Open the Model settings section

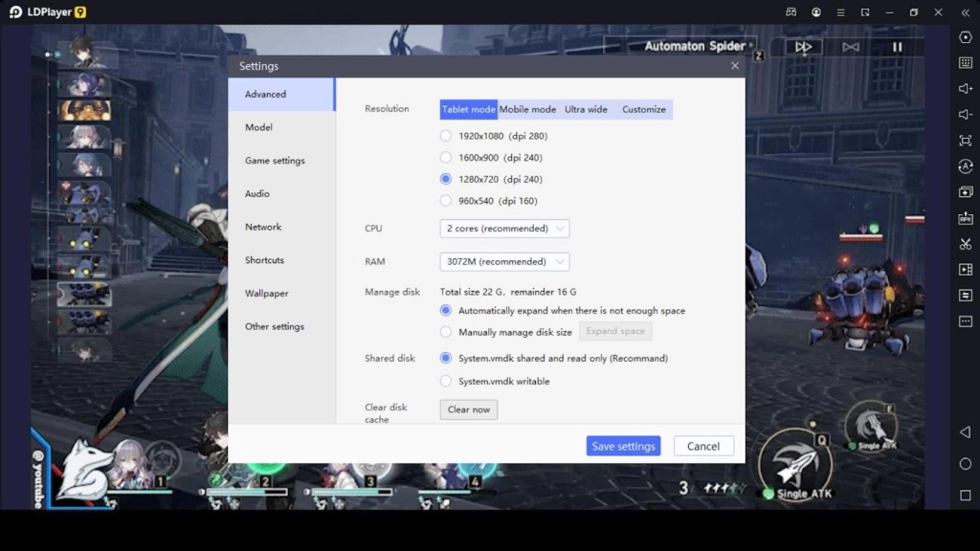pyautogui.click(x=281, y=127)
